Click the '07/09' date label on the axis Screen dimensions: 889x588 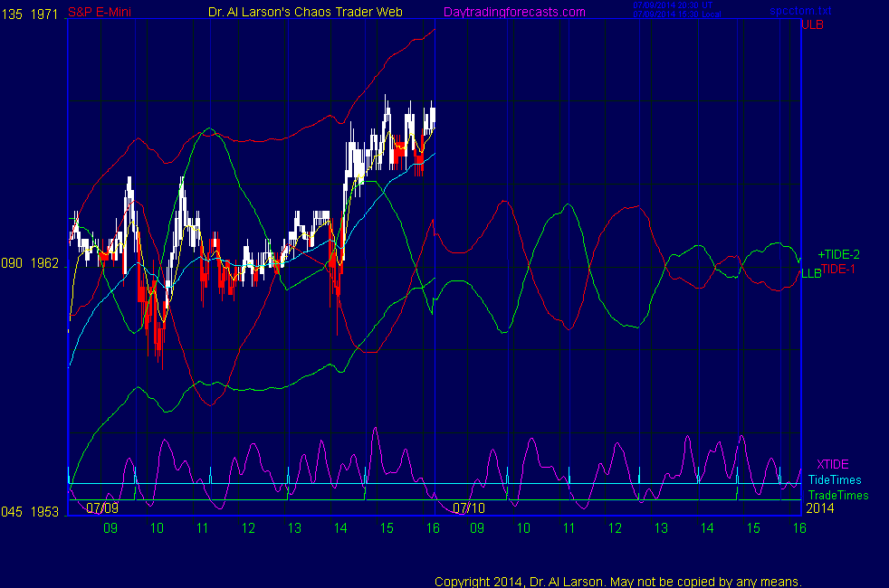coord(102,508)
